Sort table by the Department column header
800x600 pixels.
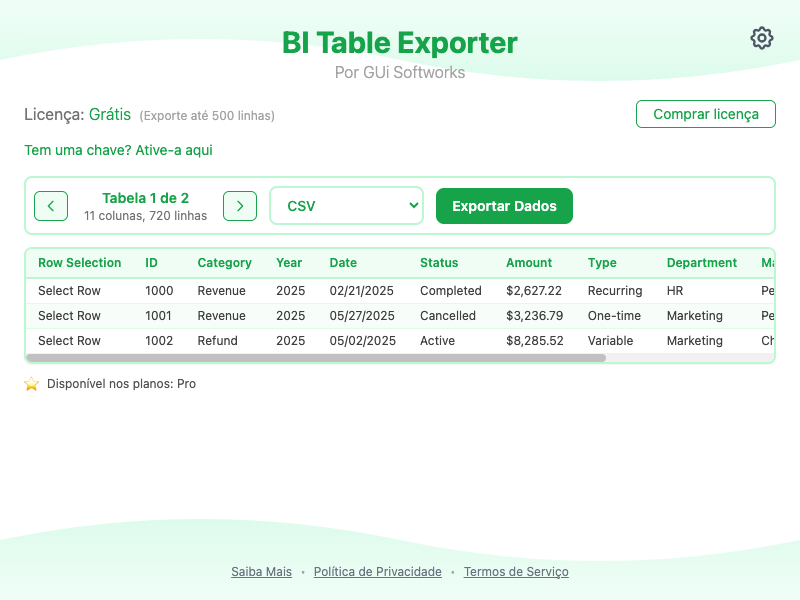tap(702, 263)
